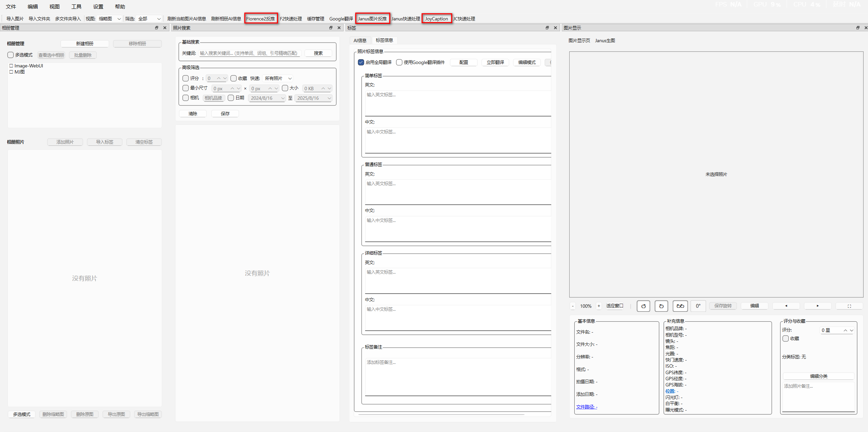Click the zoom in plus icon
Image resolution: width=868 pixels, height=432 pixels.
pyautogui.click(x=599, y=306)
